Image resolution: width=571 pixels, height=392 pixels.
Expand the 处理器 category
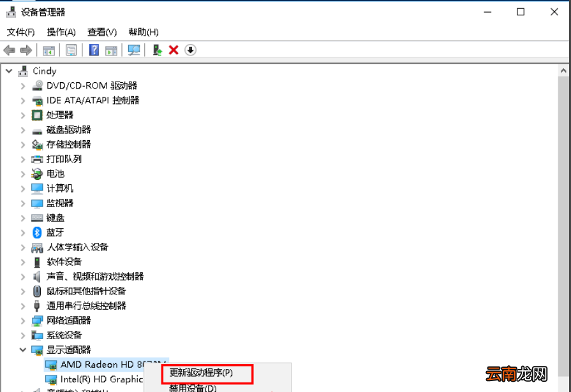click(x=23, y=115)
